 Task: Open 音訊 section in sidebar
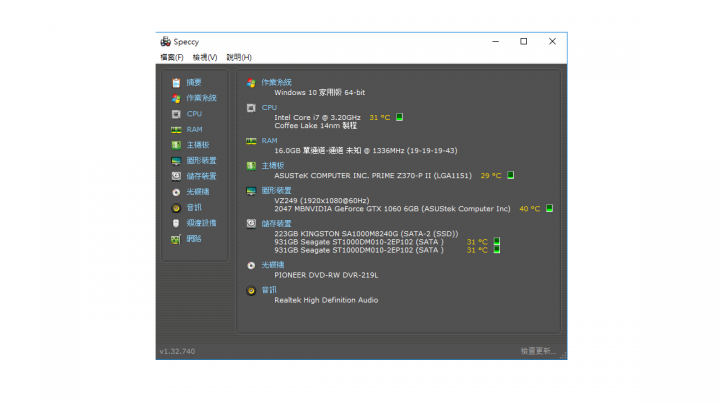[x=194, y=208]
